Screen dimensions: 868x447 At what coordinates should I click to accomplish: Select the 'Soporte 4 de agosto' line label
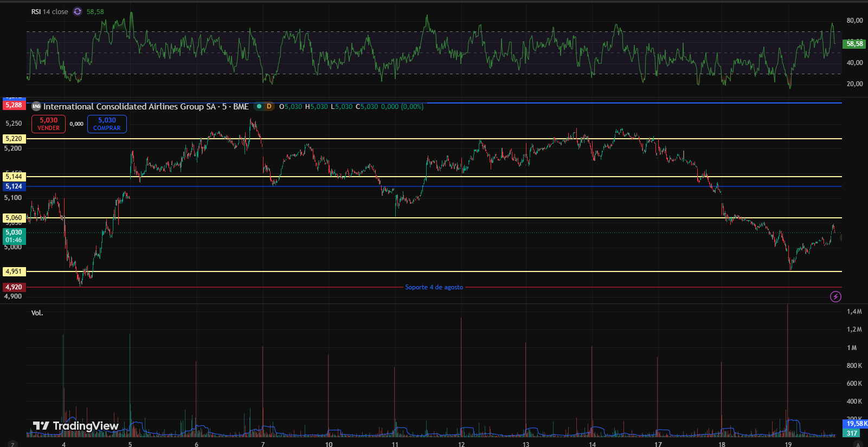[434, 287]
